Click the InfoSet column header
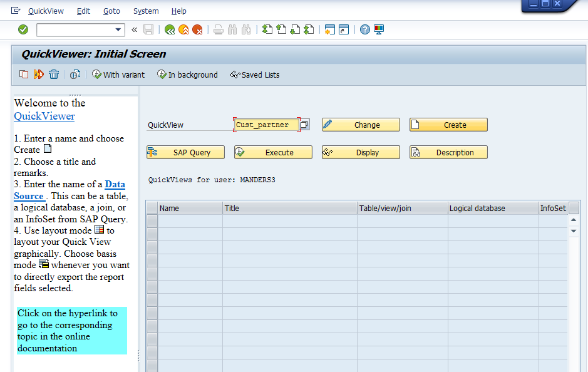Image resolution: width=588 pixels, height=372 pixels. pos(553,208)
